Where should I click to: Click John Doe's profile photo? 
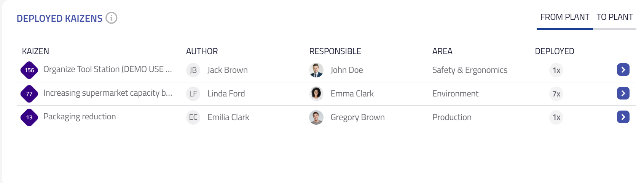pos(316,70)
